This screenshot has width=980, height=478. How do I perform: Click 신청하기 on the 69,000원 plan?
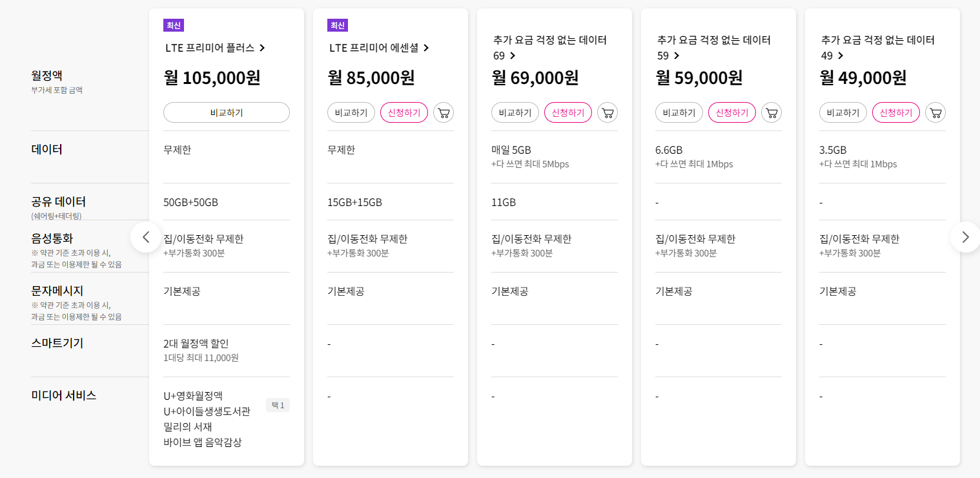click(568, 112)
